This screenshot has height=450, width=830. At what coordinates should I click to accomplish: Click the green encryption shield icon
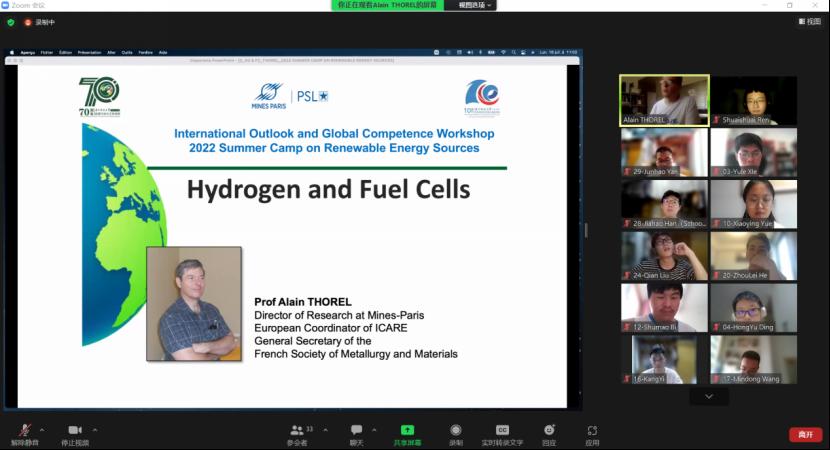[x=11, y=21]
